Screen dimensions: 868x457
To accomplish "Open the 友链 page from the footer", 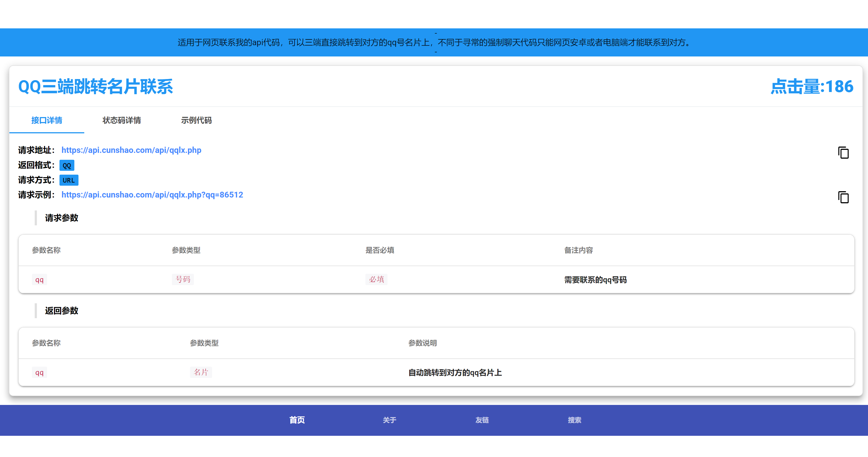I will click(482, 420).
